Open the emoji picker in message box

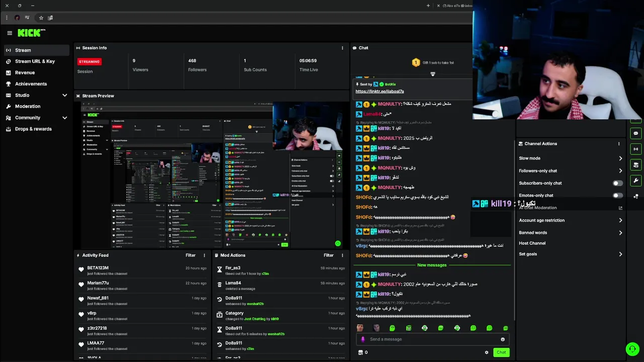point(503,339)
